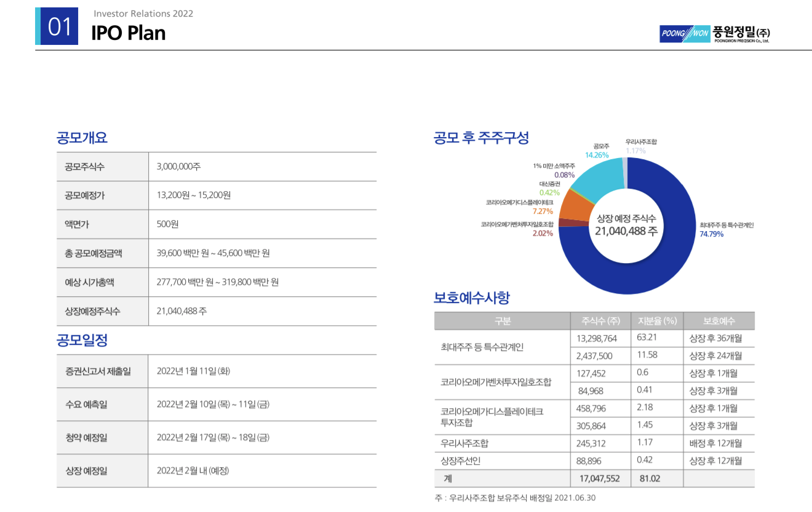Click the 17,047,552 total shares cell

coord(600,478)
